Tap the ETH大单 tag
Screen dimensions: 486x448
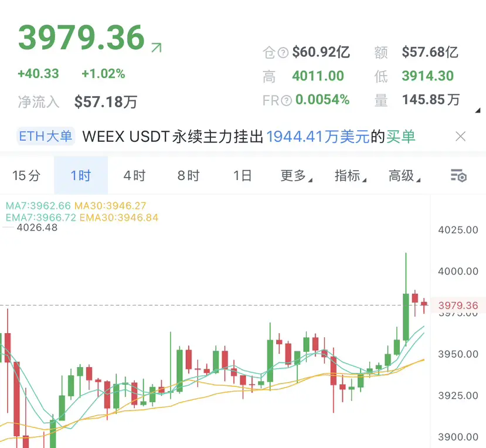click(46, 136)
